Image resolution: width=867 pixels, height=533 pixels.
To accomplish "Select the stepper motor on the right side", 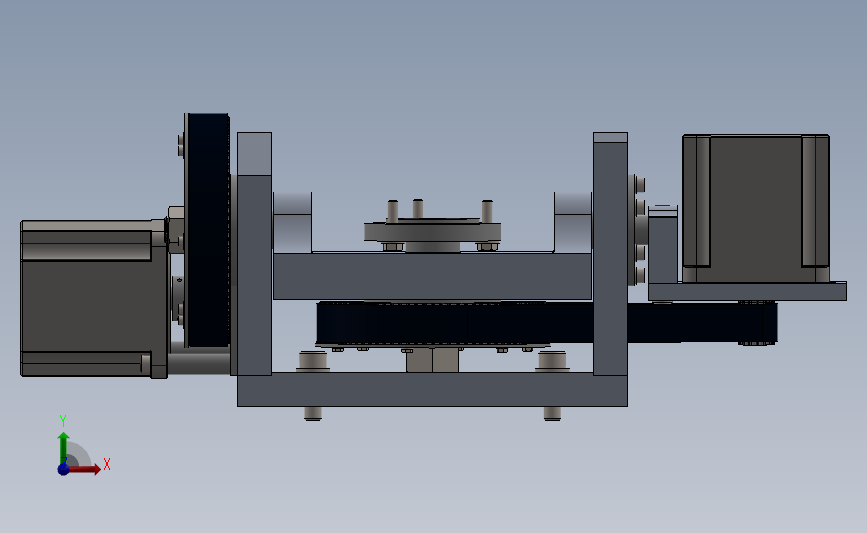I will click(755, 208).
